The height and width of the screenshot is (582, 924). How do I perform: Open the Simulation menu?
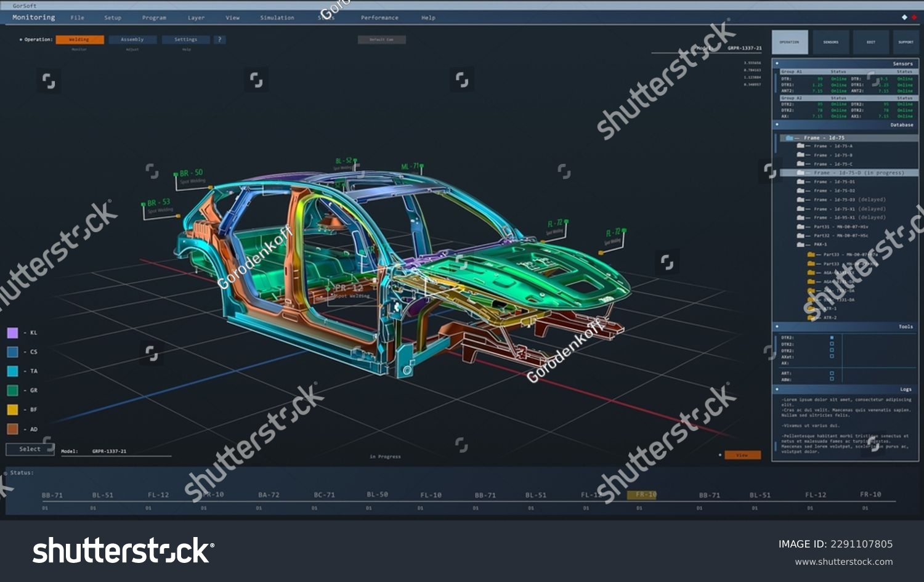(277, 18)
